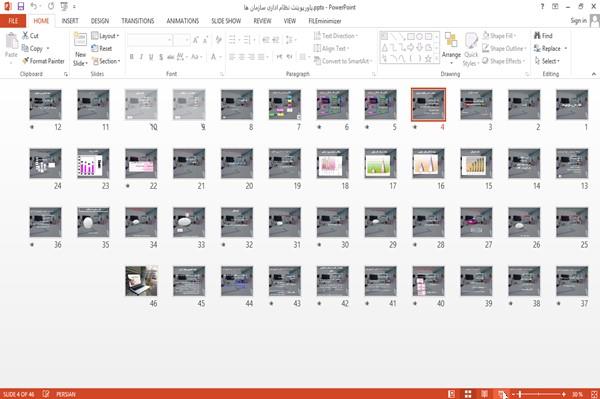Click the PERSIAN language indicator

66,394
